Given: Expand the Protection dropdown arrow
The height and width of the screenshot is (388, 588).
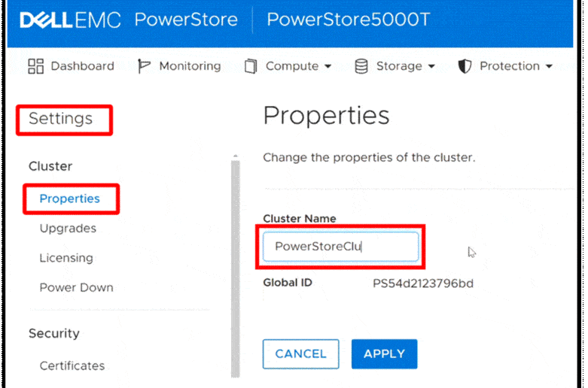Looking at the screenshot, I should click(549, 67).
